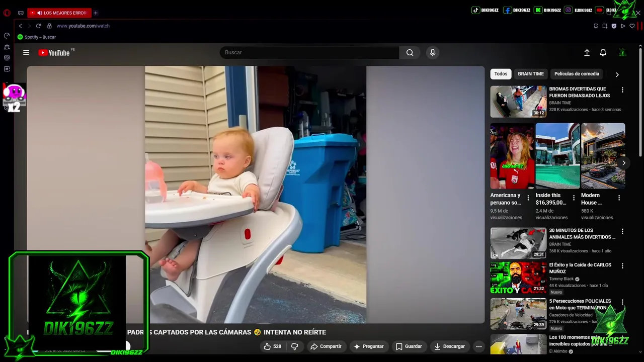644x362 pixels.
Task: Take a snapshot with the capture icon
Action: pos(605,26)
